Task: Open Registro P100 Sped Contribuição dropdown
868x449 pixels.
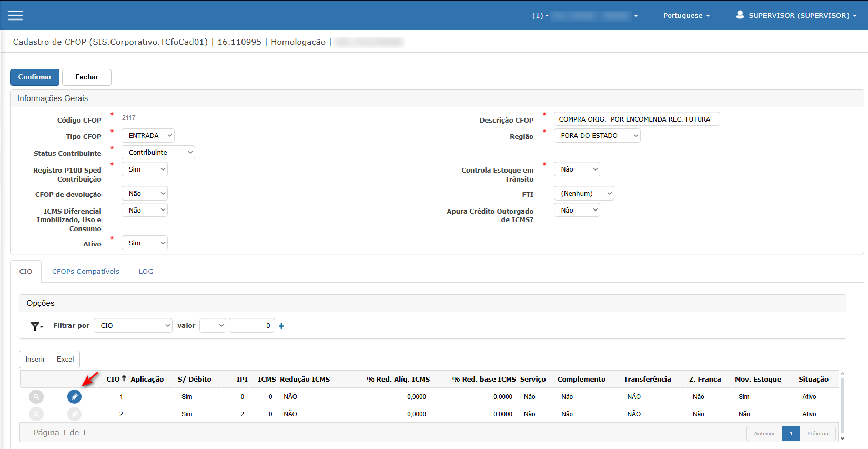Action: click(x=145, y=169)
